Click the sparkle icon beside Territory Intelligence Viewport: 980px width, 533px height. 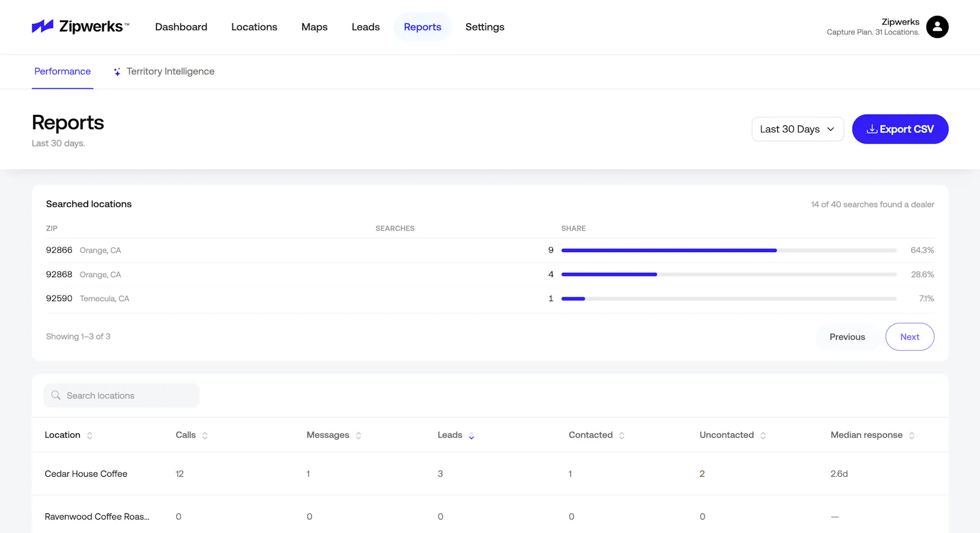[x=117, y=72]
